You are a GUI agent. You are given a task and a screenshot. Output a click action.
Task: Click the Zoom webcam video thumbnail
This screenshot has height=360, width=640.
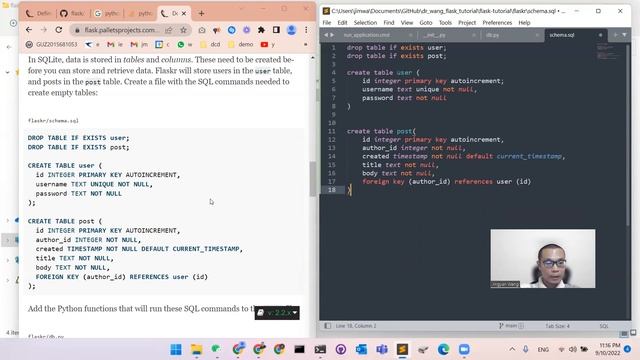click(543, 258)
